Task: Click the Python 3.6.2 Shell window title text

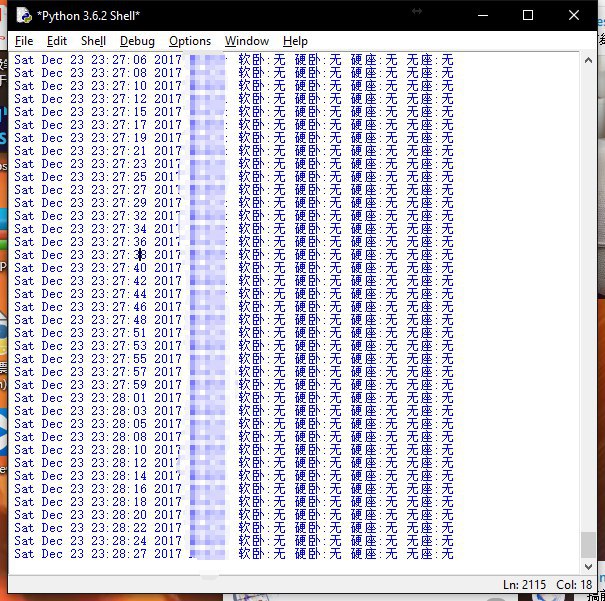Action: [88, 15]
